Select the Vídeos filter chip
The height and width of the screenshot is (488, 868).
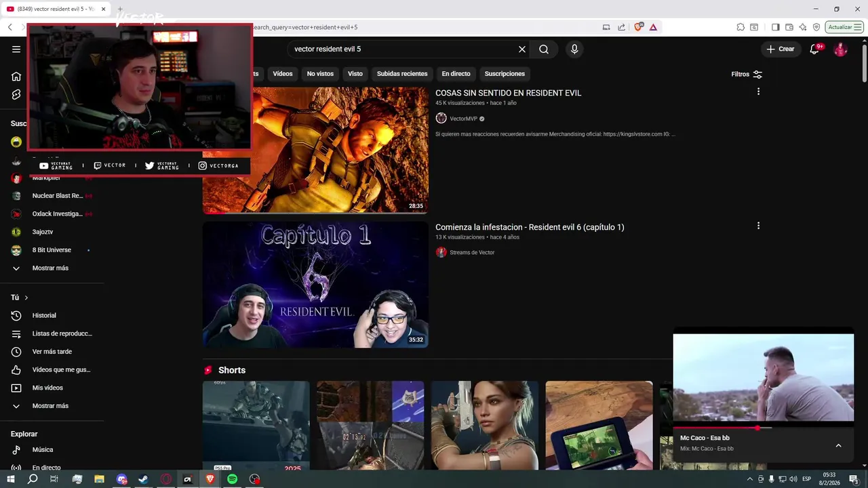(x=283, y=73)
